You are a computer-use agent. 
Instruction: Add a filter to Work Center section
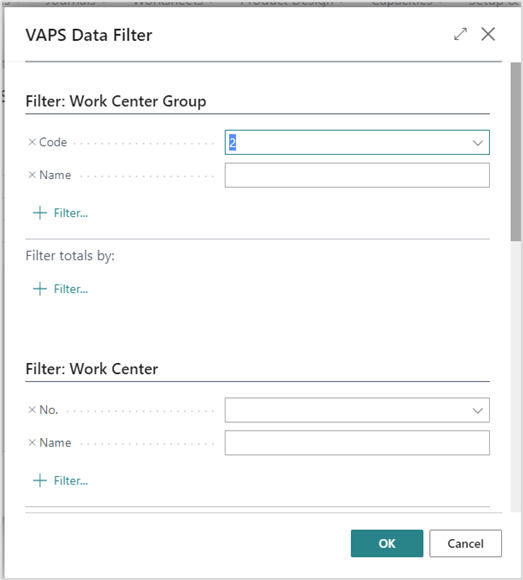(61, 480)
